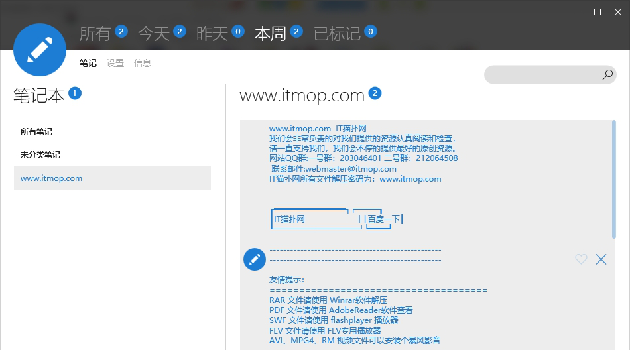This screenshot has width=630, height=364.
Task: Select the 本周 filter tab
Action: click(x=271, y=33)
